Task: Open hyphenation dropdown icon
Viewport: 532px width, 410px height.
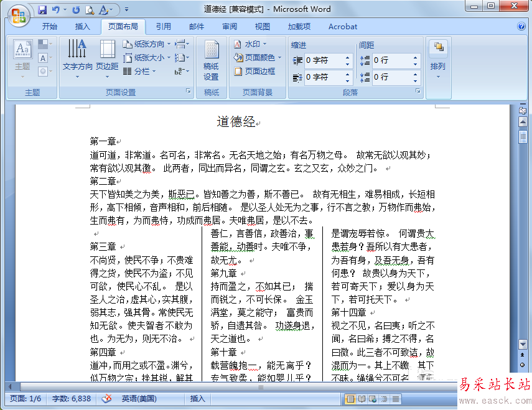Action: (x=182, y=72)
